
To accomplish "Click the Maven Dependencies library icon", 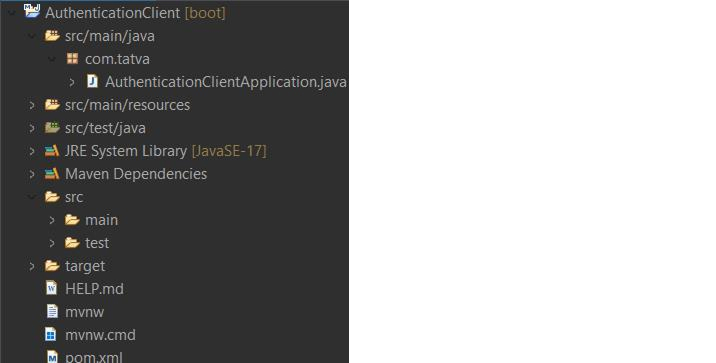I will click(x=52, y=174).
